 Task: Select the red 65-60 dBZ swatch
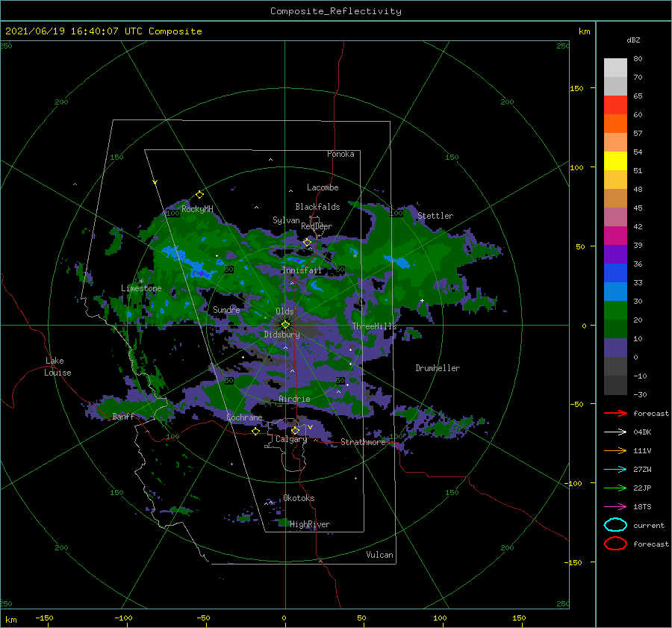[615, 105]
